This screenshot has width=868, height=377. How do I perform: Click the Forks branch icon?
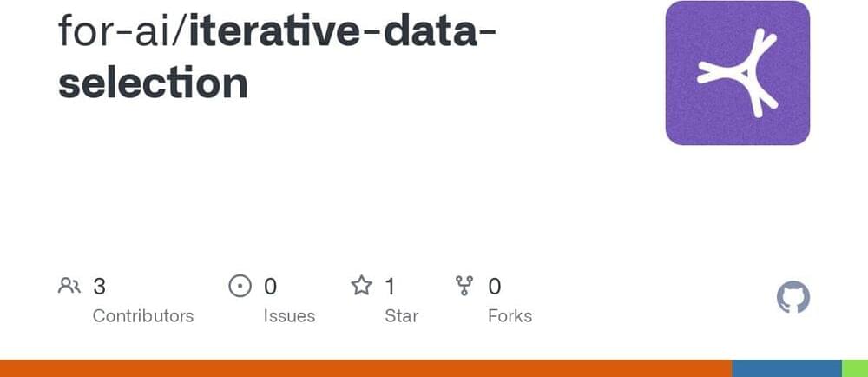[x=464, y=286]
